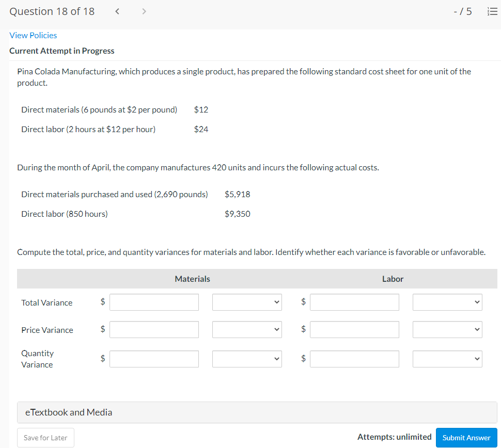Viewport: 501px width, 448px height.
Task: Click the Submit Answer button
Action: (466, 437)
